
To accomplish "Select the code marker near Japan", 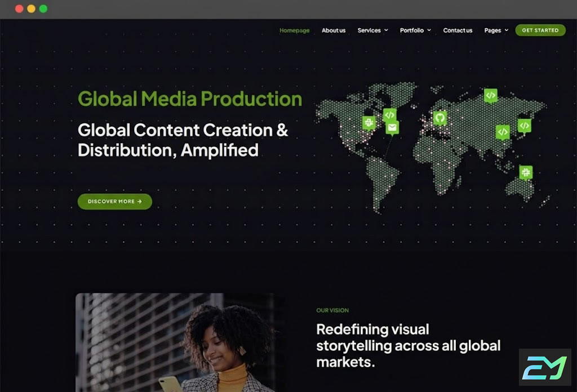I will coord(524,126).
